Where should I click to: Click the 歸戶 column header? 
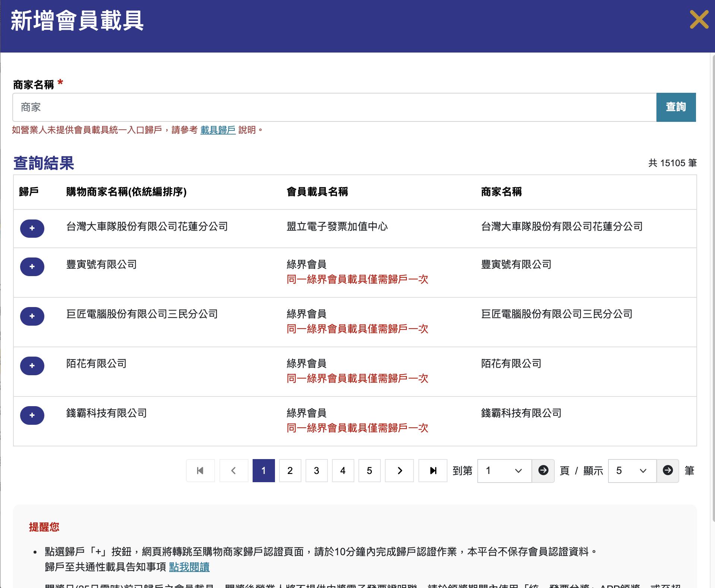click(29, 192)
